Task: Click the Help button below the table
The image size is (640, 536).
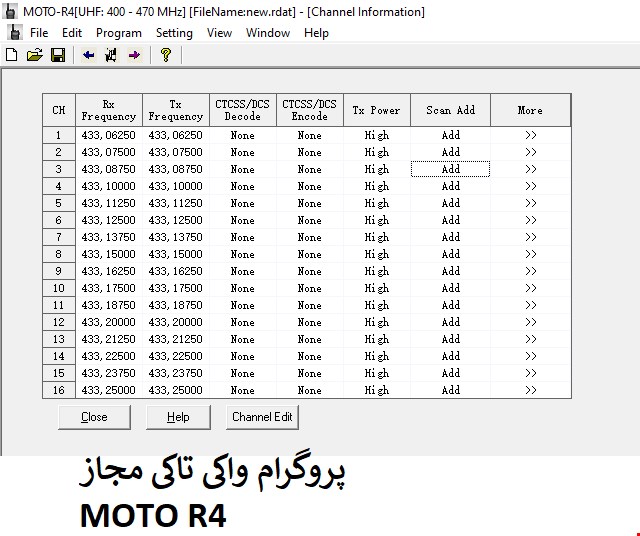Action: pyautogui.click(x=178, y=417)
